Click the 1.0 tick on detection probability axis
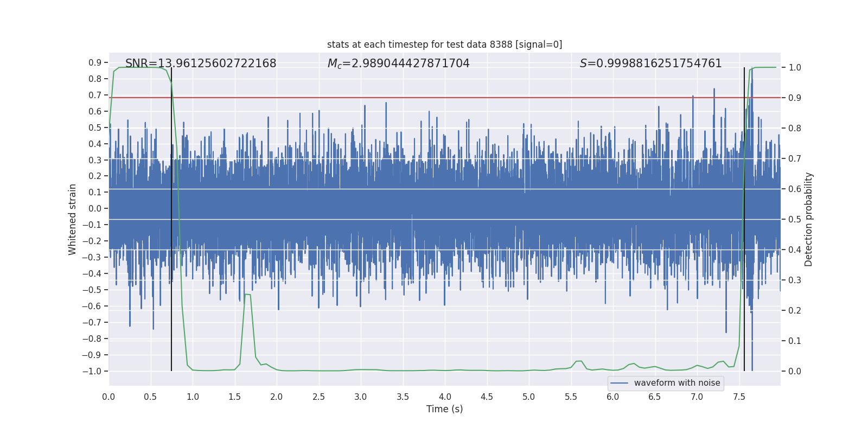Image resolution: width=868 pixels, height=434 pixels. (795, 68)
